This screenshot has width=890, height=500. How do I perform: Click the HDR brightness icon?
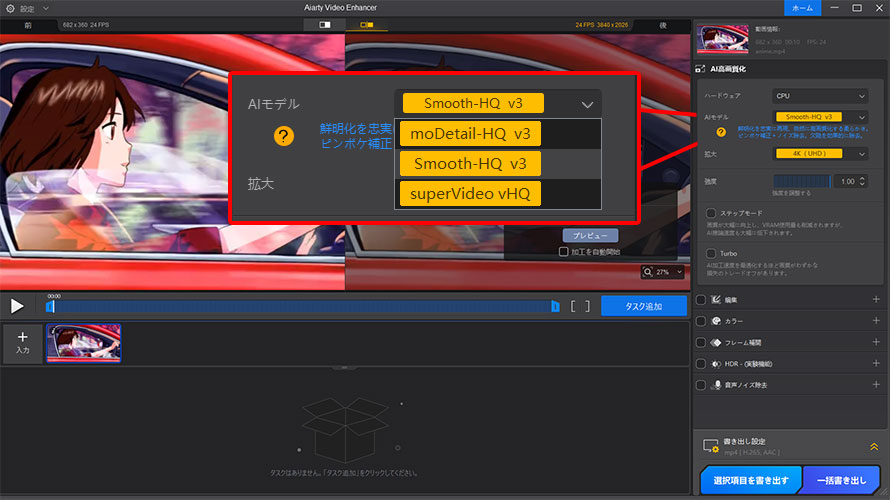point(716,364)
